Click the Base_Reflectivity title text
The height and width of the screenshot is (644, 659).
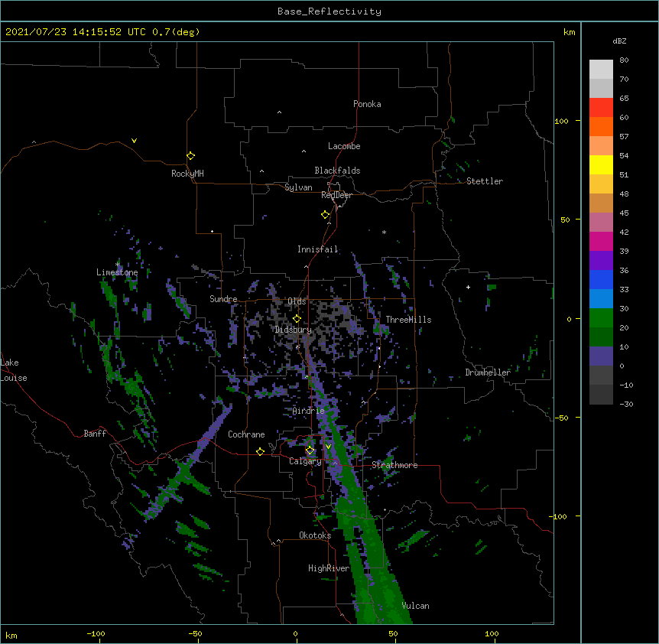click(x=329, y=11)
